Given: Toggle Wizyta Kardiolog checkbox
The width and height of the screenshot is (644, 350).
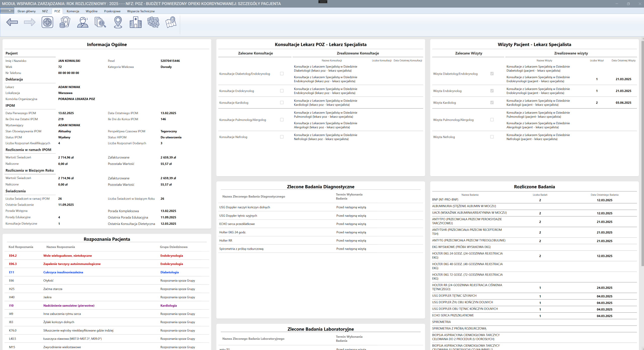Looking at the screenshot, I should [x=492, y=103].
